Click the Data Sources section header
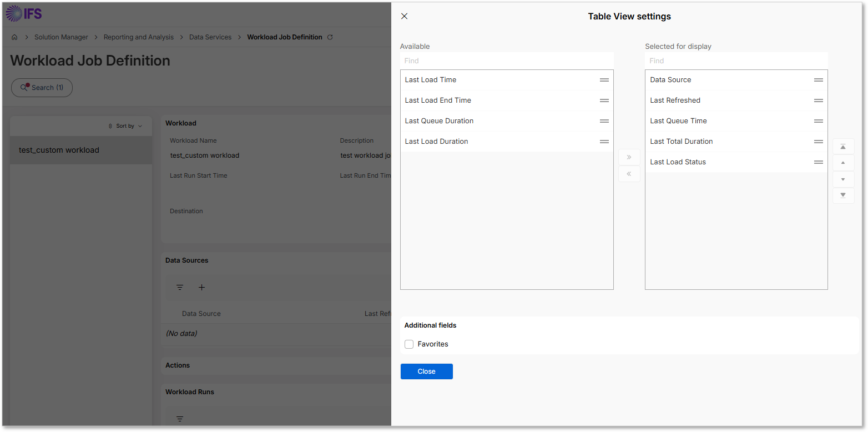Image resolution: width=868 pixels, height=432 pixels. pyautogui.click(x=187, y=260)
